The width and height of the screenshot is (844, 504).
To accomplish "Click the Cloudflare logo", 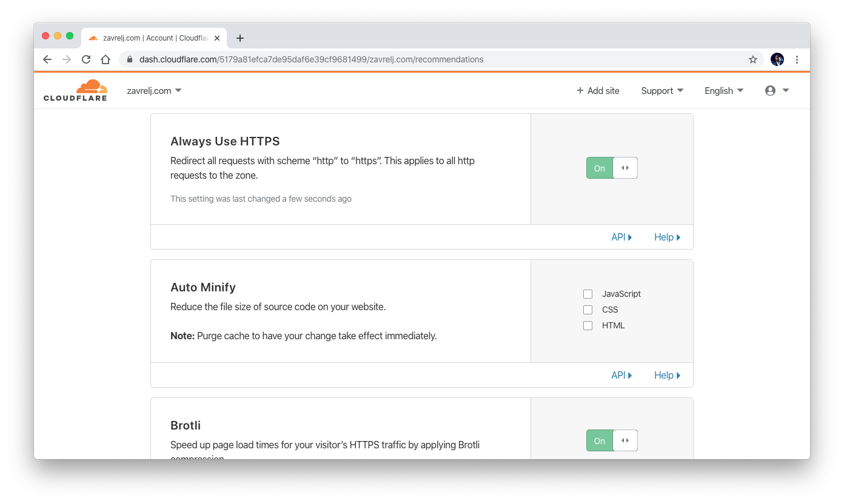I will (x=75, y=90).
